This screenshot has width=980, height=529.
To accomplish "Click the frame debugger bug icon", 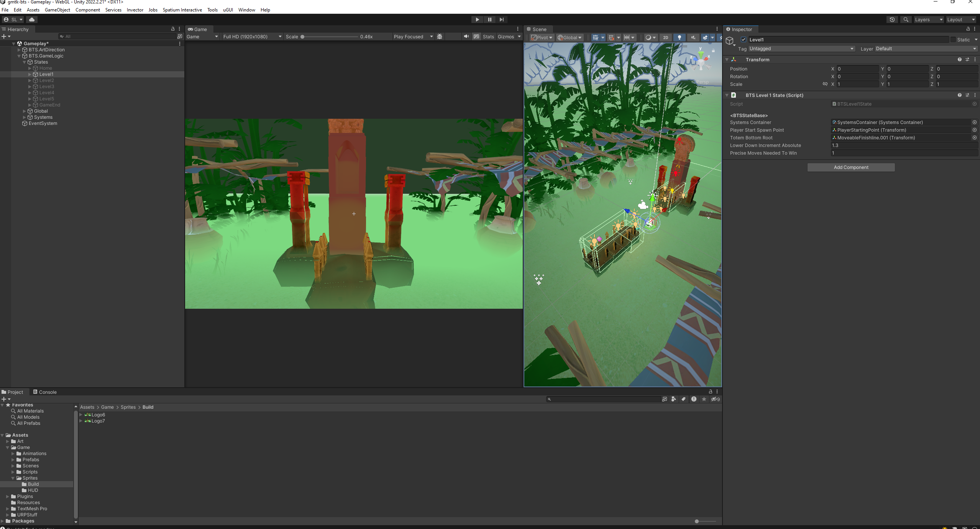I will click(x=440, y=36).
